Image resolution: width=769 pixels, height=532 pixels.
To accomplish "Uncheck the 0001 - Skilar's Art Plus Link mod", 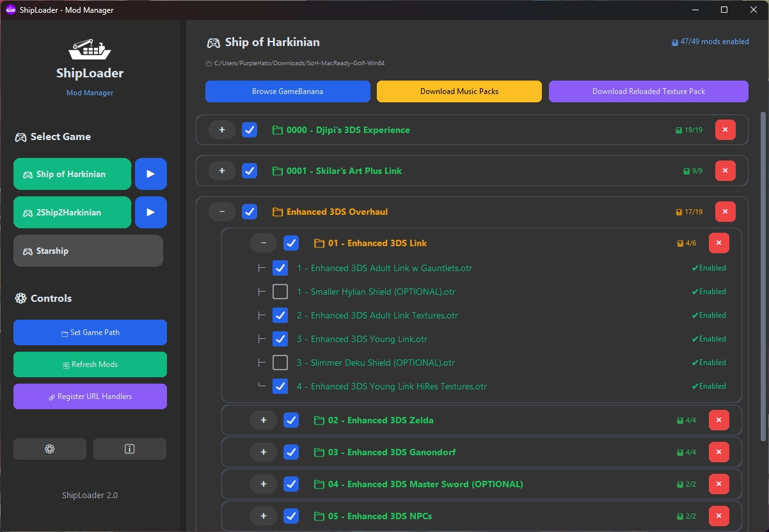I will click(250, 171).
